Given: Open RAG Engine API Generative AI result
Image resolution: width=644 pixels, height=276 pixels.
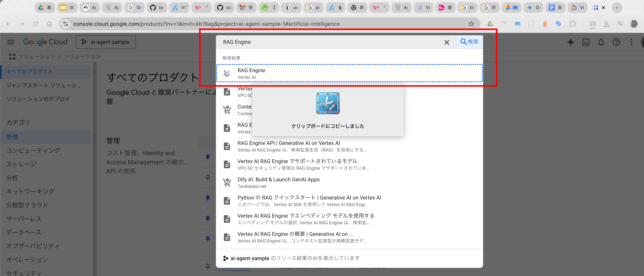Looking at the screenshot, I should coord(349,146).
